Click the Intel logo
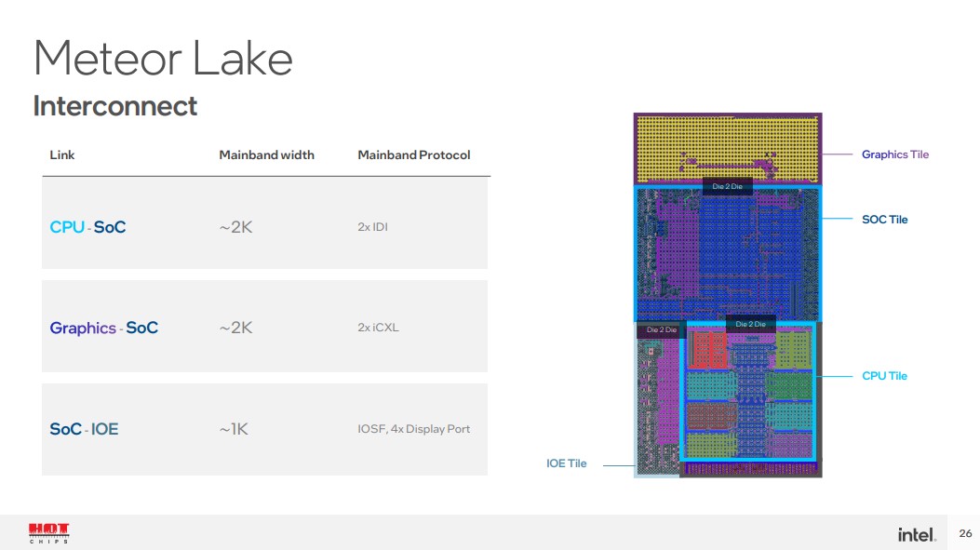This screenshot has width=980, height=550. [x=917, y=534]
